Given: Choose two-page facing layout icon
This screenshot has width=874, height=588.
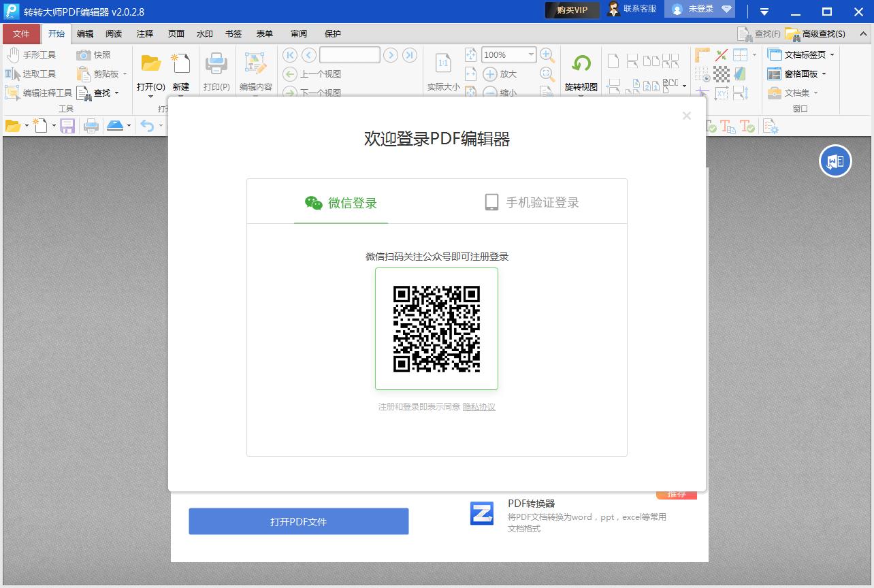Looking at the screenshot, I should 651,61.
